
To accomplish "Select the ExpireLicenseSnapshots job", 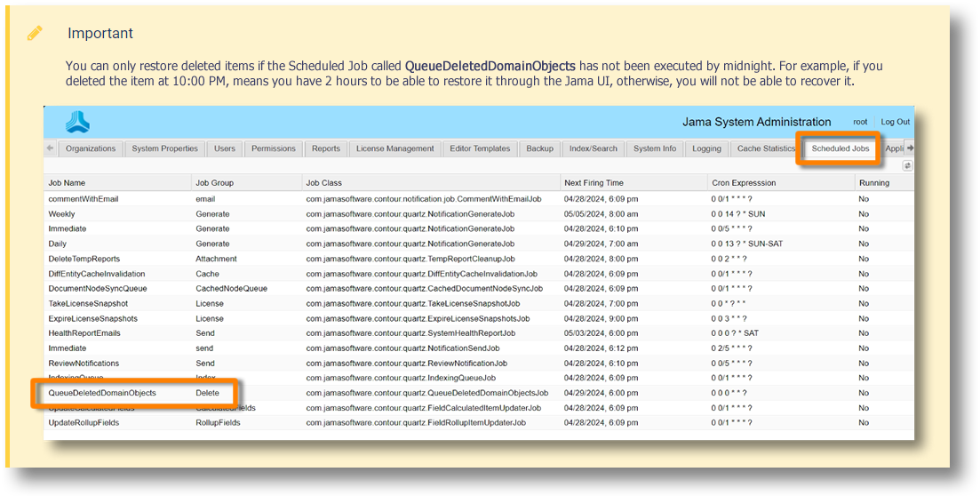I will [93, 318].
